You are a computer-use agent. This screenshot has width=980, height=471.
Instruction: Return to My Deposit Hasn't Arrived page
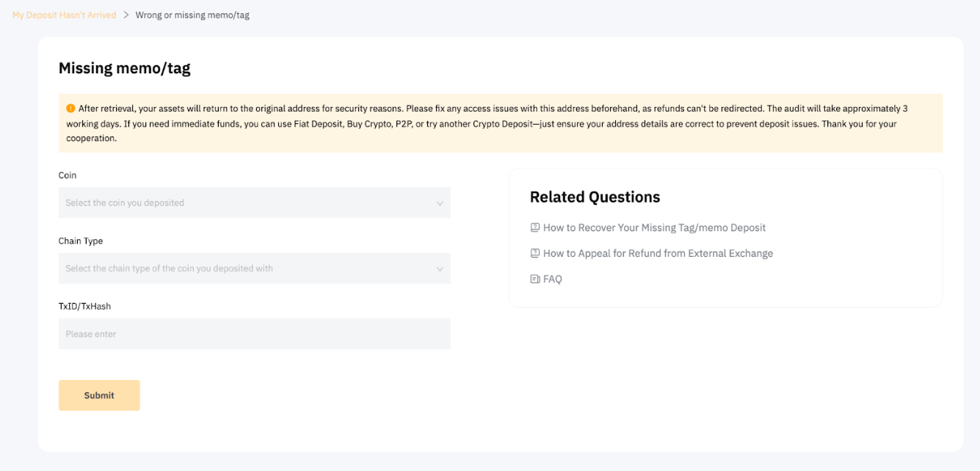click(x=63, y=14)
